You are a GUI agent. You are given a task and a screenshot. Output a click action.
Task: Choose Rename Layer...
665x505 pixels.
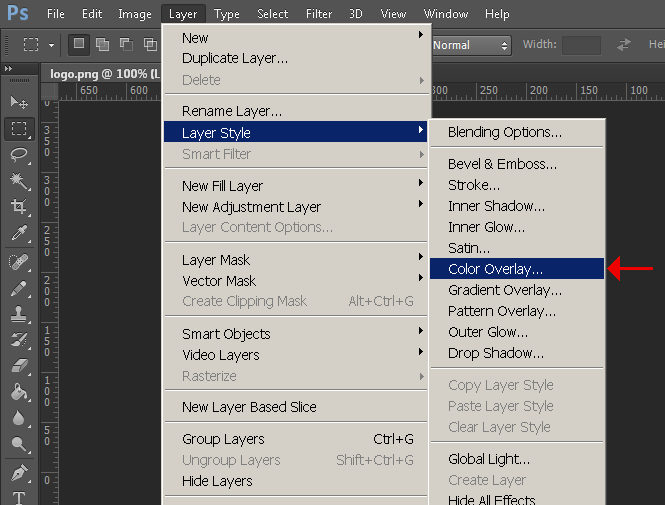[296, 111]
